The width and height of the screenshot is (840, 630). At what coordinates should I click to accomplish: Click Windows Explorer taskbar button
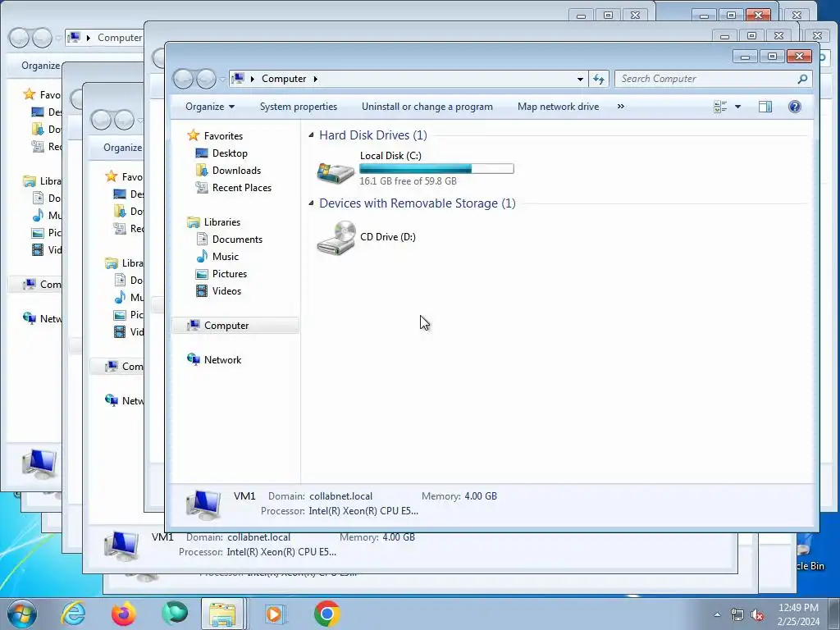tap(223, 614)
